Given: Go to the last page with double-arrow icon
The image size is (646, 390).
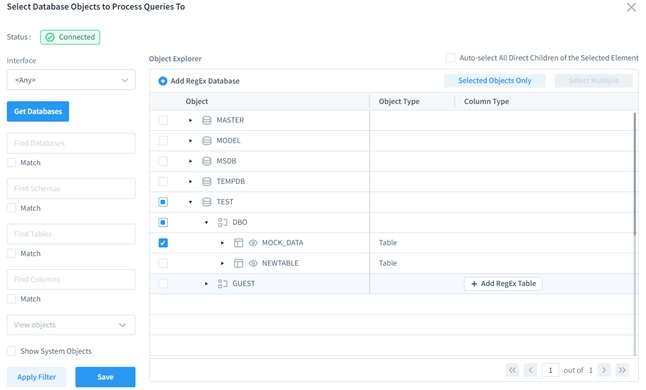Looking at the screenshot, I should tap(622, 370).
